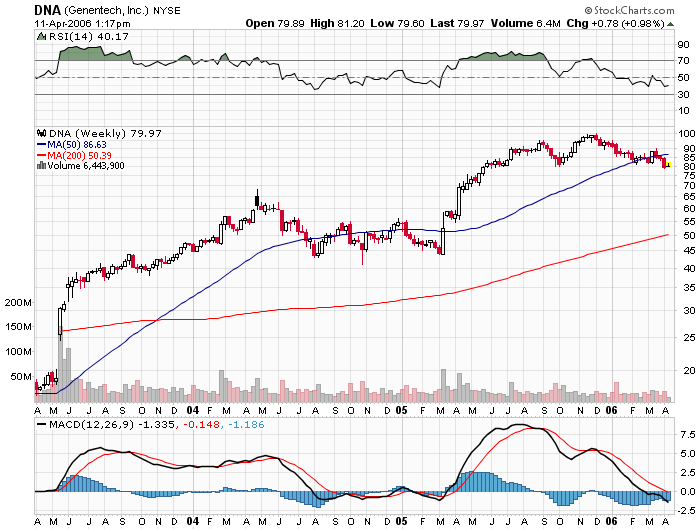Click the 90 label on the RSI axis
Image resolution: width=700 pixels, height=530 pixels.
point(683,44)
